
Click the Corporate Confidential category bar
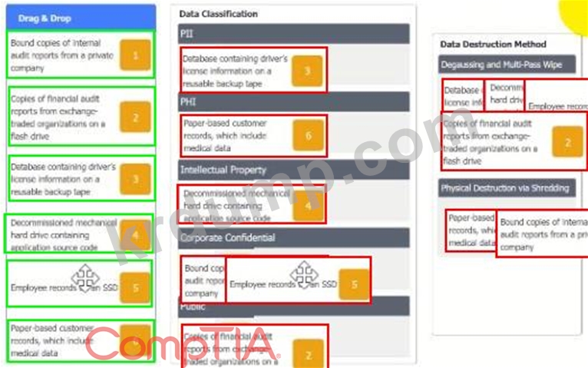point(293,237)
